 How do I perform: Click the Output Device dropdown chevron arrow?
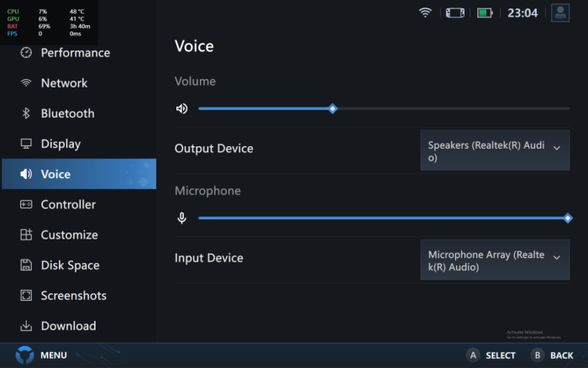click(556, 148)
